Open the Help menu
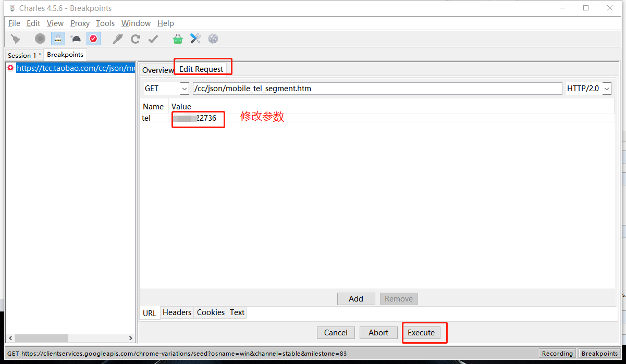Image resolution: width=626 pixels, height=364 pixels. tap(166, 23)
